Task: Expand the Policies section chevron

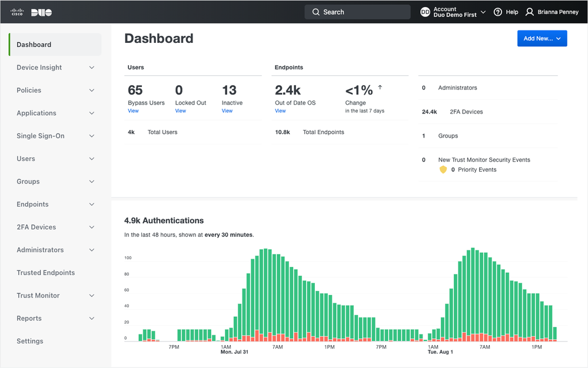Action: point(92,90)
